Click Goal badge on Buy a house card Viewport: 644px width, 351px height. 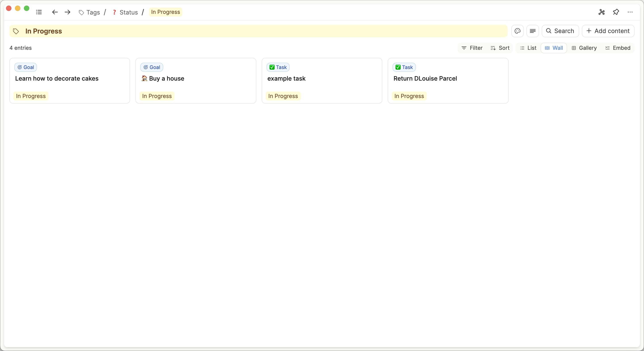point(152,67)
